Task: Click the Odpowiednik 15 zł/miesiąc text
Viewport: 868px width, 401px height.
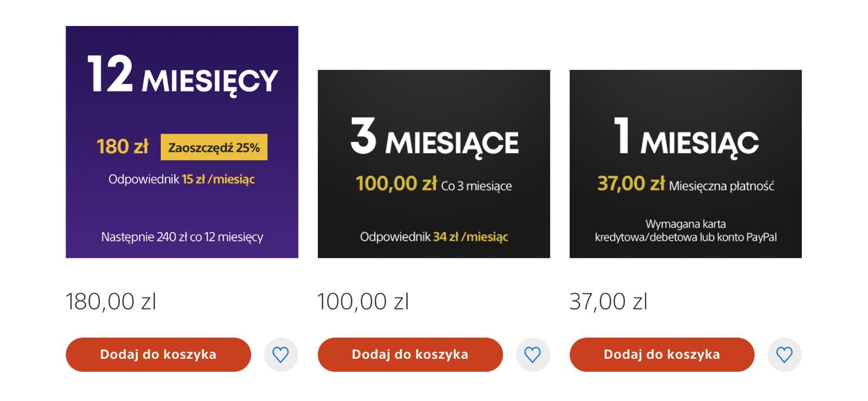Action: pyautogui.click(x=182, y=179)
